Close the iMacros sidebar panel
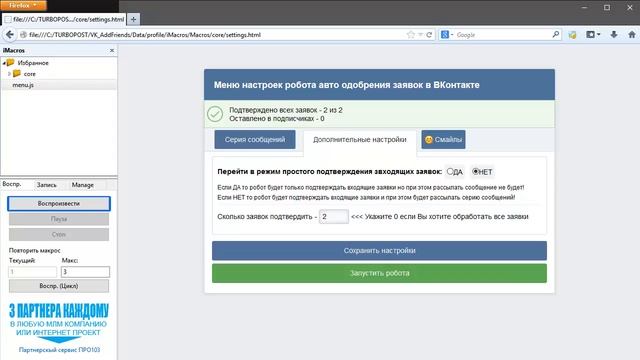 112,50
